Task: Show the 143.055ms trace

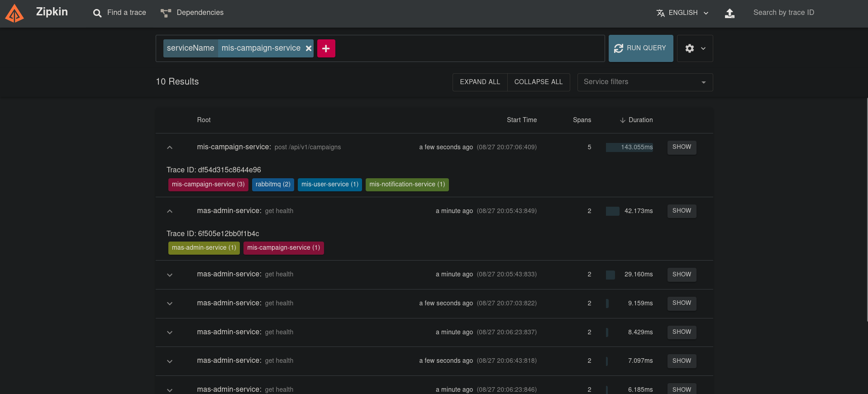Action: tap(682, 147)
